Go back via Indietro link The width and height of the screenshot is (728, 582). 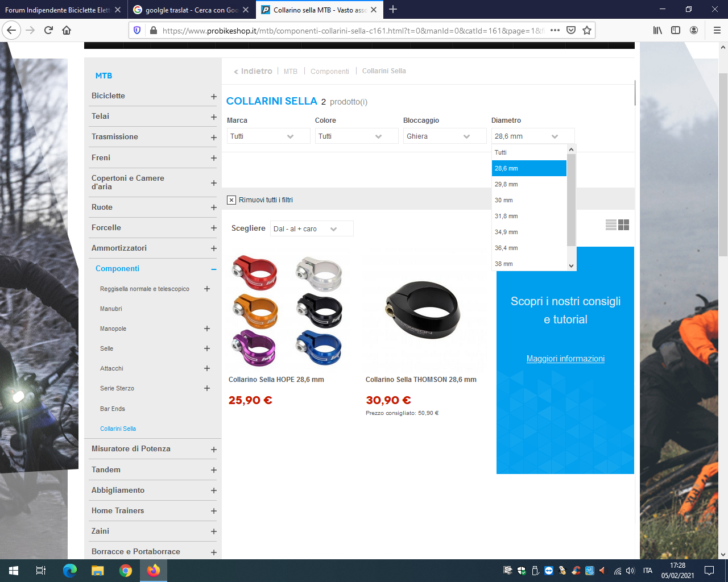point(253,71)
